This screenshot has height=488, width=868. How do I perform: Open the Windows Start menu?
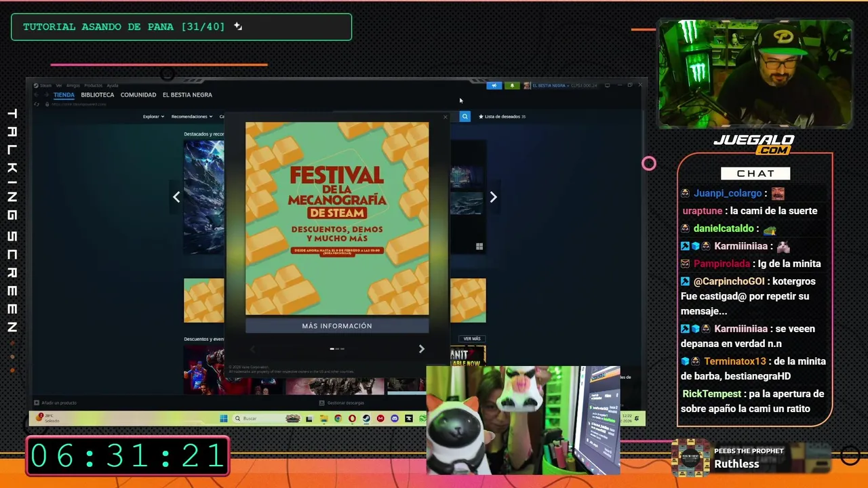point(224,418)
